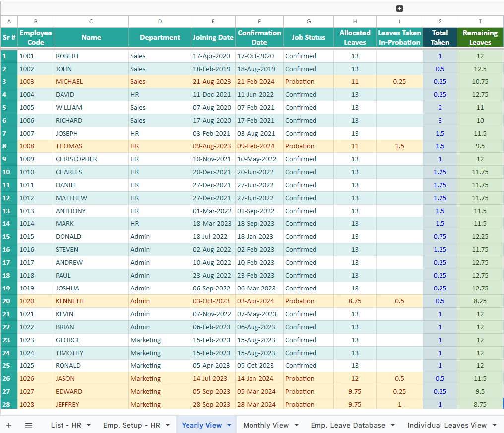Click the Confirmation Date header cell
504x433 pixels.
pos(259,37)
